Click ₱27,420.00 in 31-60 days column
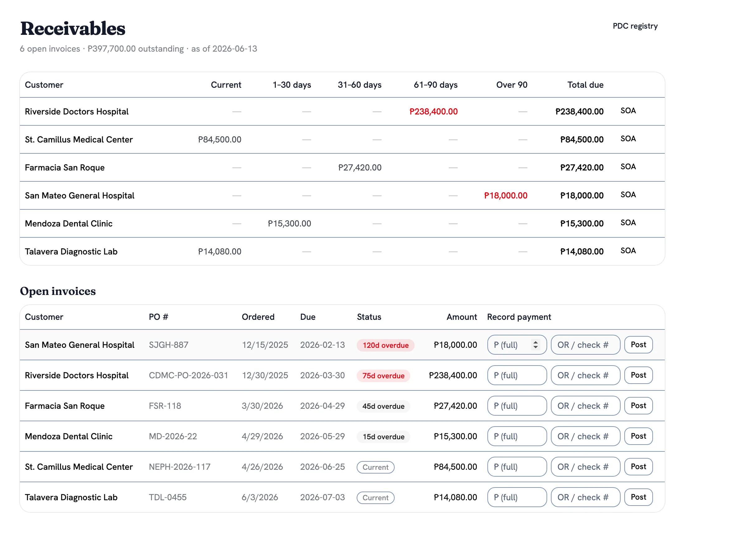This screenshot has height=560, width=737. [x=359, y=167]
